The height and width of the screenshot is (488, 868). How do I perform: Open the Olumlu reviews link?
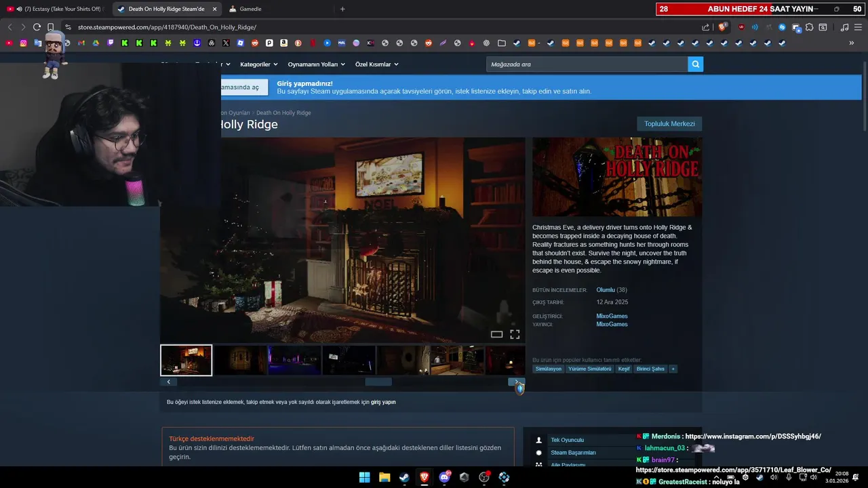(606, 290)
